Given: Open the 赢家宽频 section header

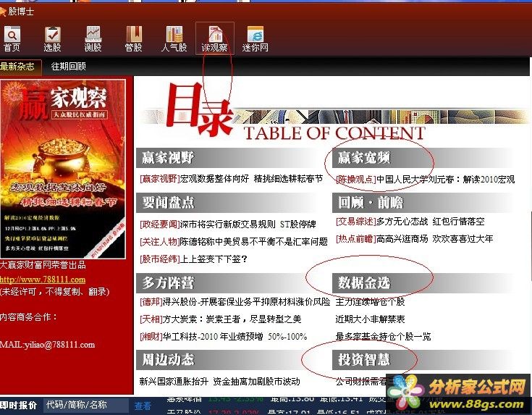Looking at the screenshot, I should (424, 158).
